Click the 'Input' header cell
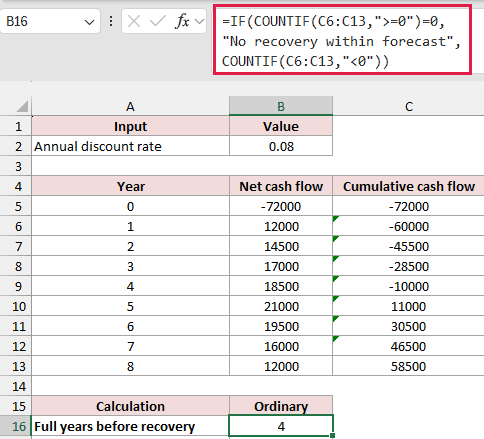Screen dimensions: 484x439 click(x=130, y=126)
